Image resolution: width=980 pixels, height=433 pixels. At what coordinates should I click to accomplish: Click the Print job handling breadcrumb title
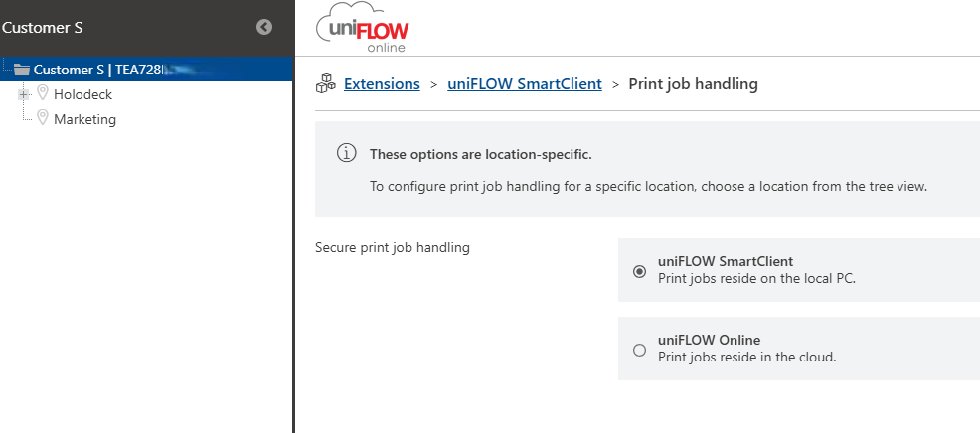[693, 84]
